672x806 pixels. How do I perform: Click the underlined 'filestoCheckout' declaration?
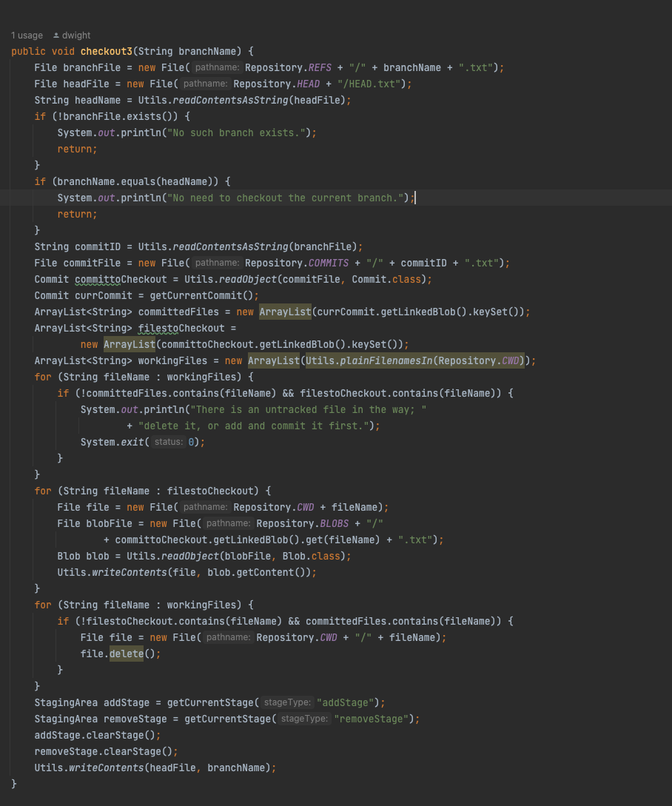point(181,328)
